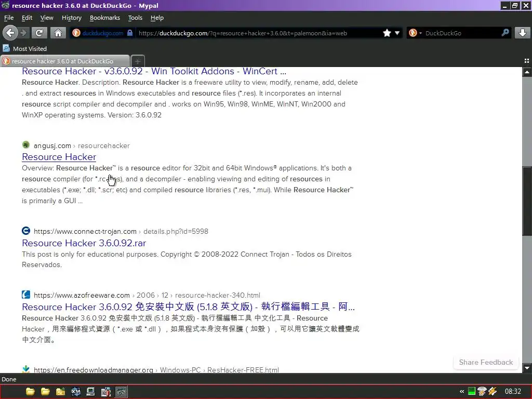Open the Win Toolkit Addons WinCert result

154,71
